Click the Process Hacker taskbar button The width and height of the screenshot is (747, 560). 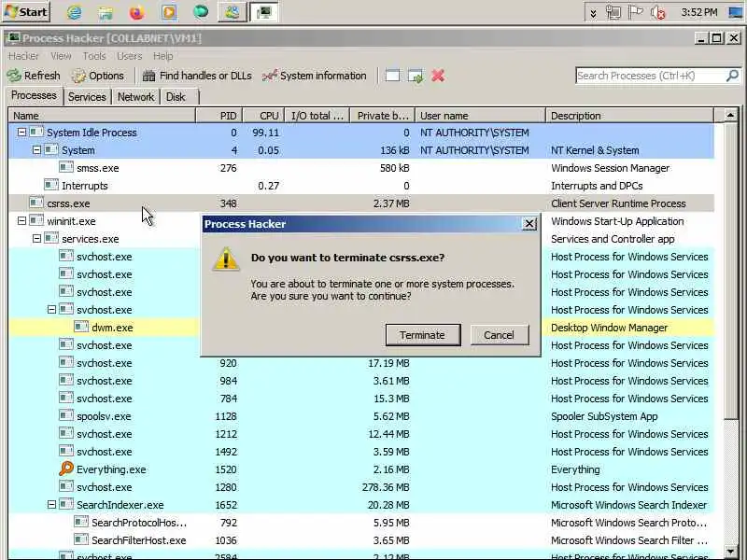point(263,12)
